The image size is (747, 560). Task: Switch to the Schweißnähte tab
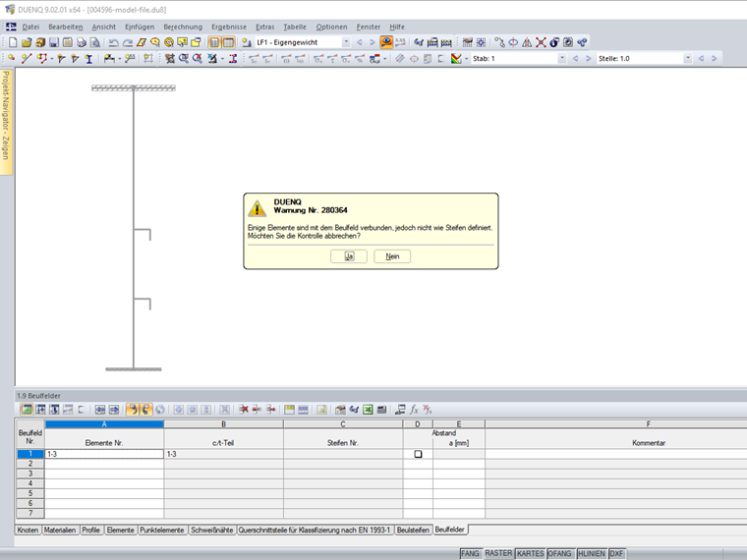[212, 530]
